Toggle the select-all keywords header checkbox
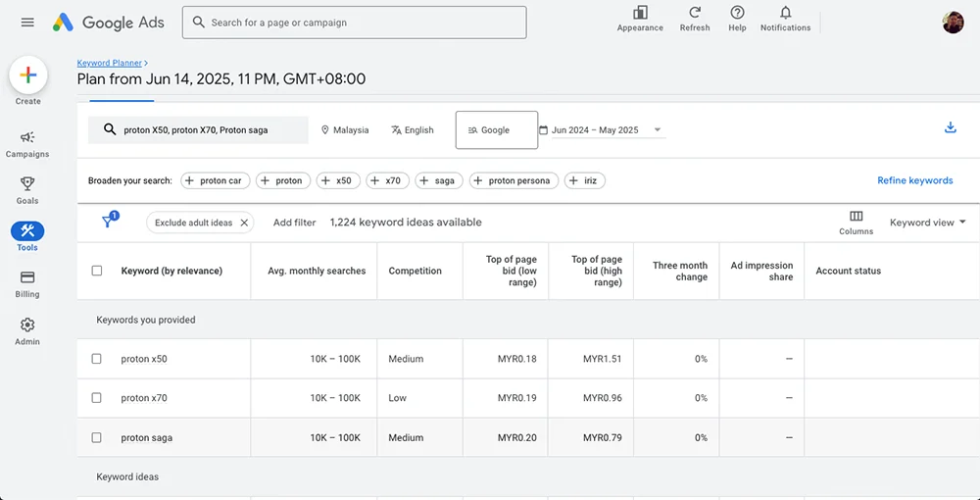 click(x=96, y=271)
